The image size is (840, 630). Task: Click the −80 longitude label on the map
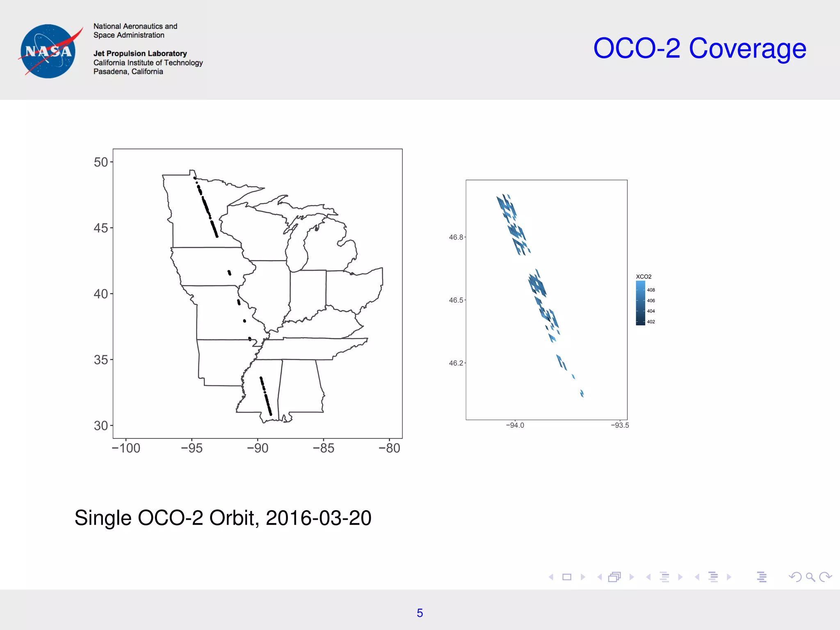click(389, 448)
